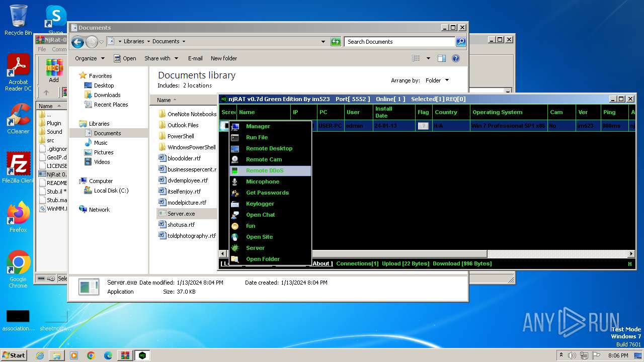Click the Back button in Documents window
Image resolution: width=644 pixels, height=362 pixels.
[77, 42]
